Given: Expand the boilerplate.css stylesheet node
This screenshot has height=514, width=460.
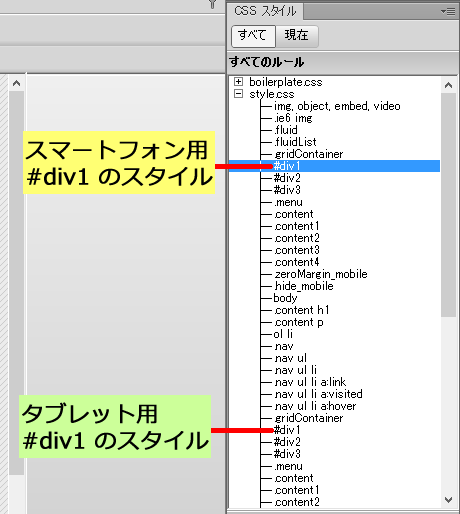Looking at the screenshot, I should 238,82.
